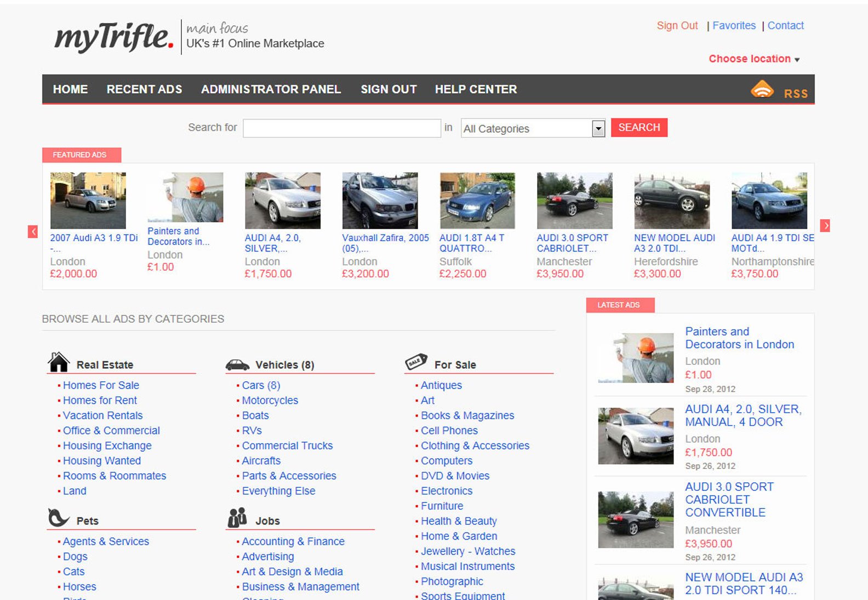Open Administrator Panel in navigation bar
The width and height of the screenshot is (868, 600).
pyautogui.click(x=271, y=89)
